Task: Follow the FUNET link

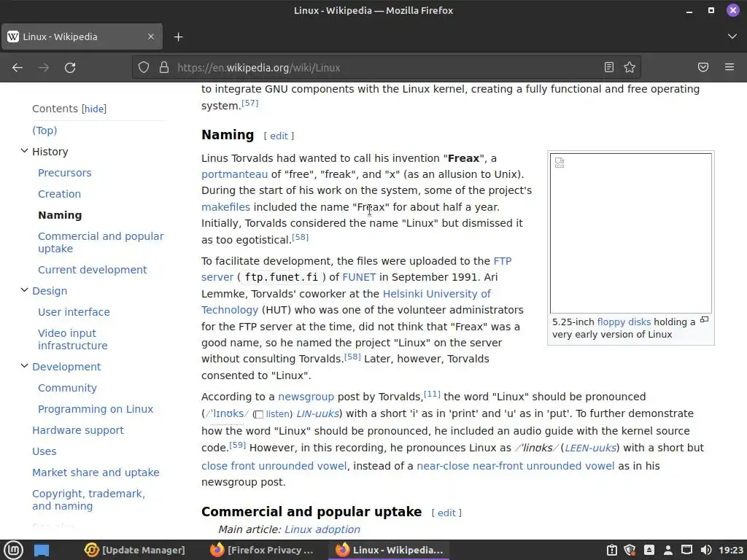Action: (x=359, y=277)
